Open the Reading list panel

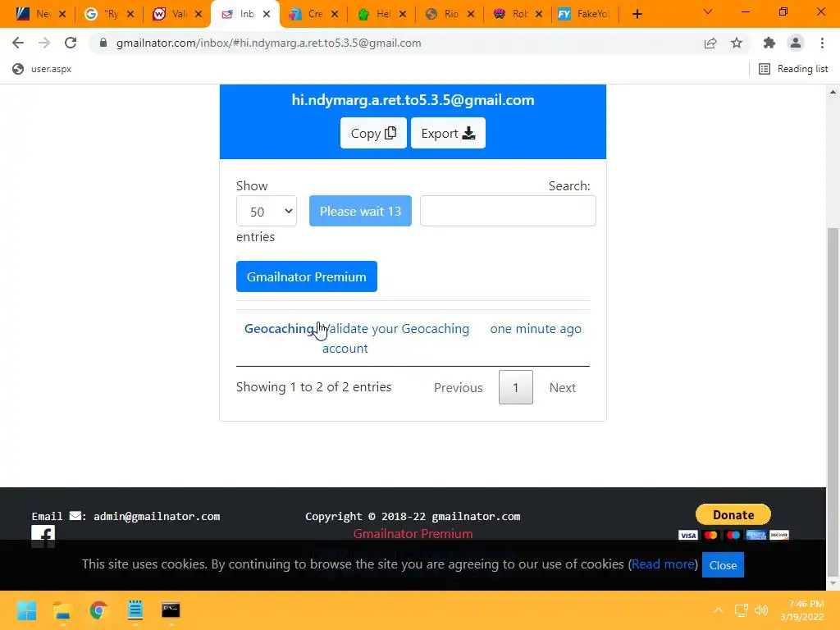[x=793, y=69]
